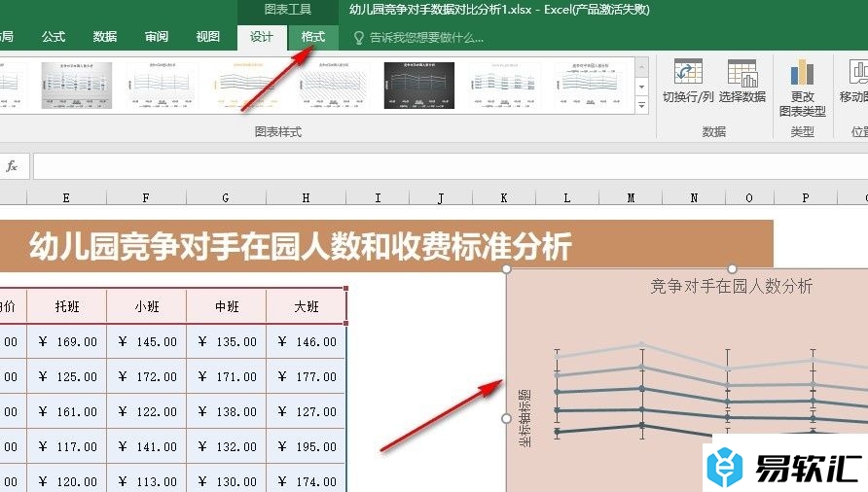
Task: Click the 中班 header cell
Action: (227, 306)
